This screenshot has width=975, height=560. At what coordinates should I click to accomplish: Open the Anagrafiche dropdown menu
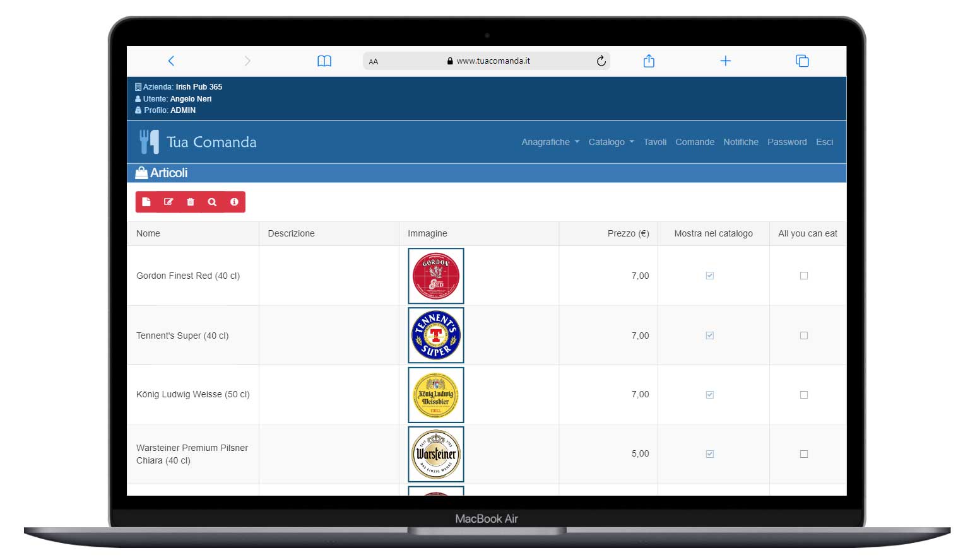point(550,142)
